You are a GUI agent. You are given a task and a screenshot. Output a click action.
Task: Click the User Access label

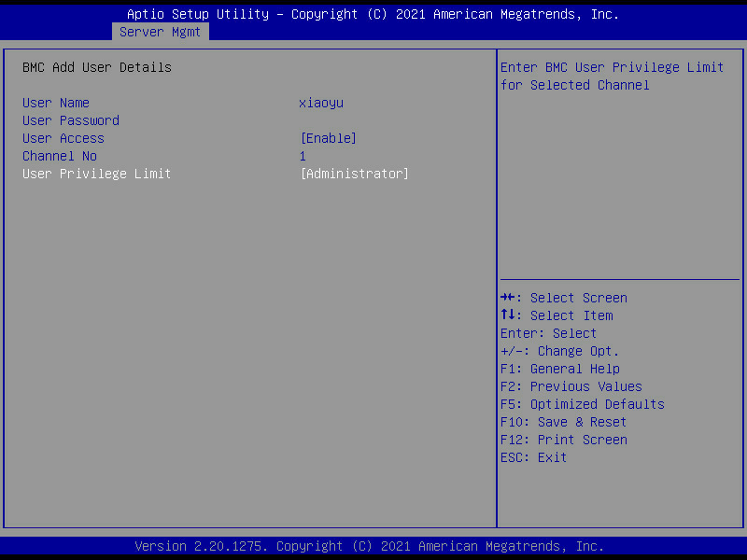[x=63, y=138]
